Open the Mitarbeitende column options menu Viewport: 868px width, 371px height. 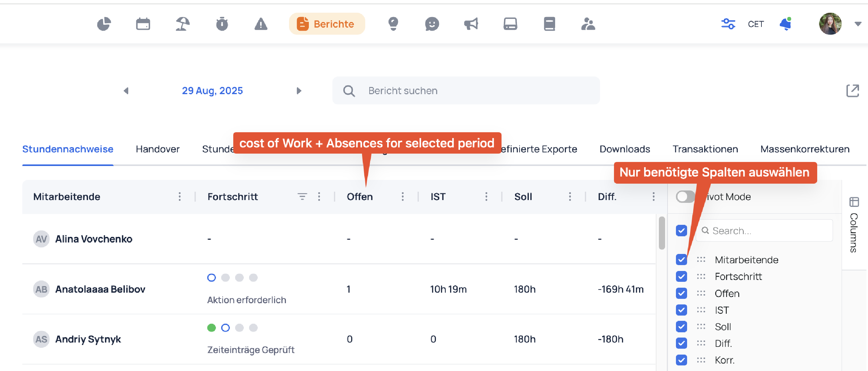(x=180, y=196)
